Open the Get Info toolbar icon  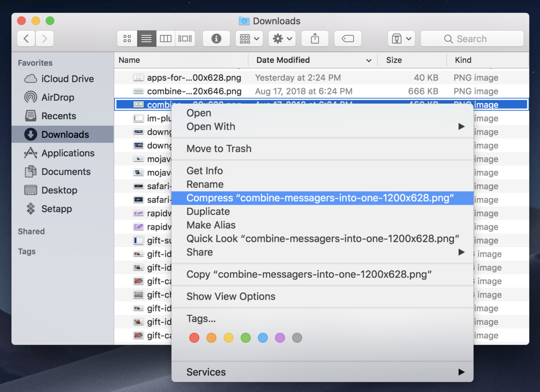pyautogui.click(x=216, y=38)
